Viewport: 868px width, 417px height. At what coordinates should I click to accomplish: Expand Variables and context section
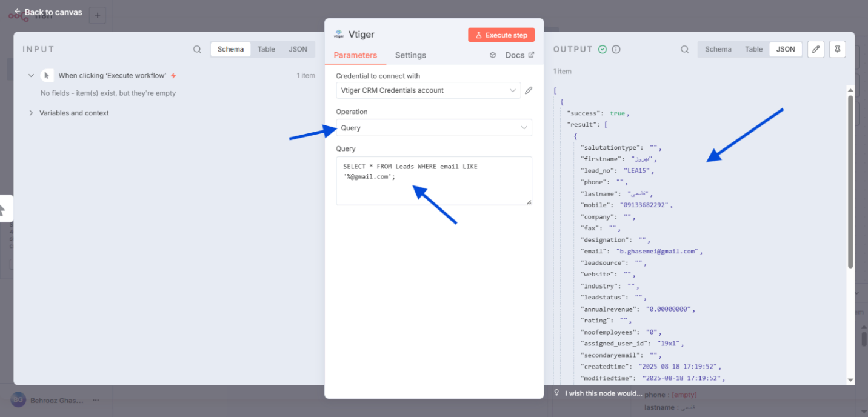(74, 113)
